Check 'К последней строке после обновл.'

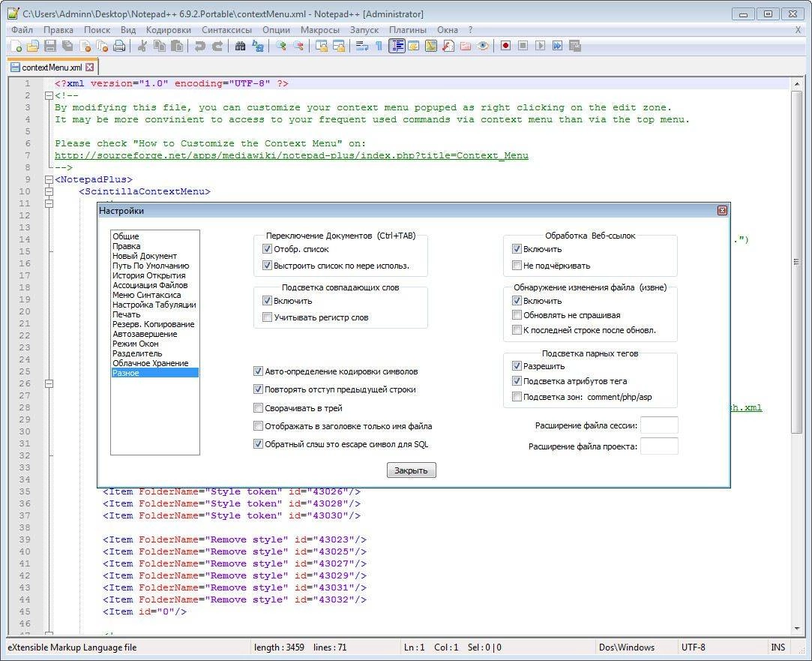tap(517, 329)
